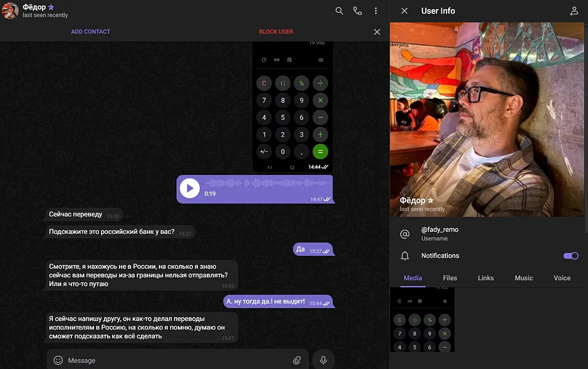Click the BLOCK USER button
588x369 pixels.
tap(276, 31)
